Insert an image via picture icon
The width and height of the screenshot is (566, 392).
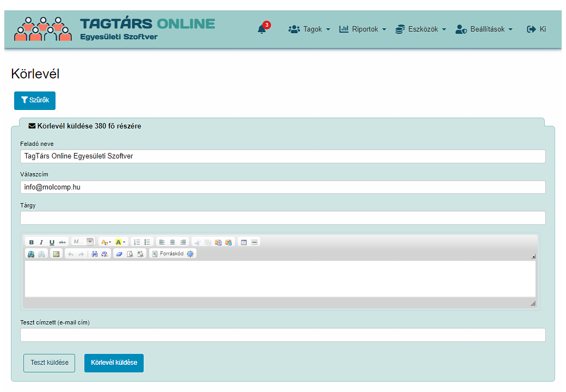pyautogui.click(x=56, y=254)
